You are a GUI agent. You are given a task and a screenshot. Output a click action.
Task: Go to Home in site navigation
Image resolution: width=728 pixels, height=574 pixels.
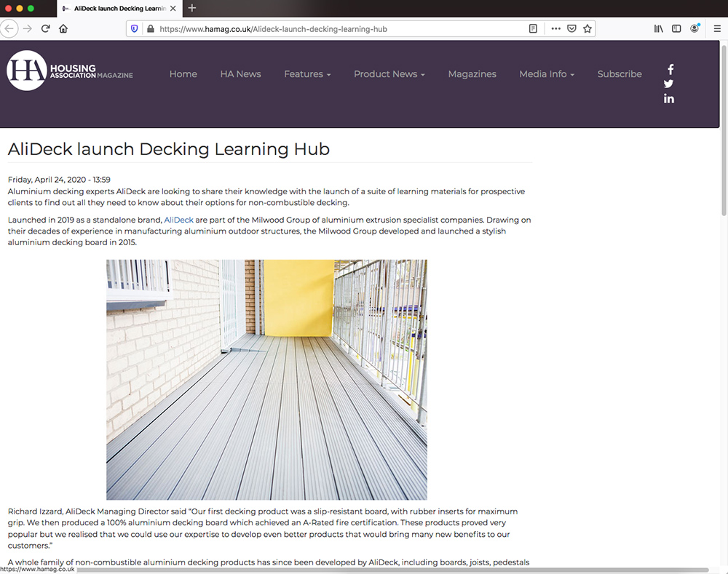pos(183,74)
